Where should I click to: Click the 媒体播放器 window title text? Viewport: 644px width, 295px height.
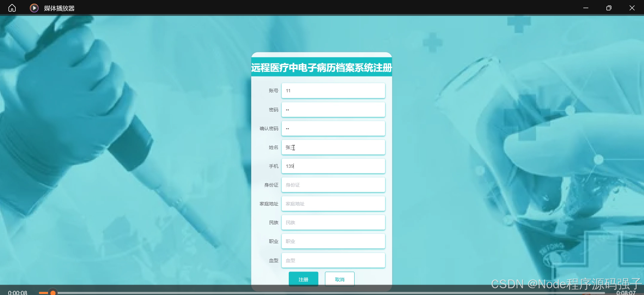[59, 8]
